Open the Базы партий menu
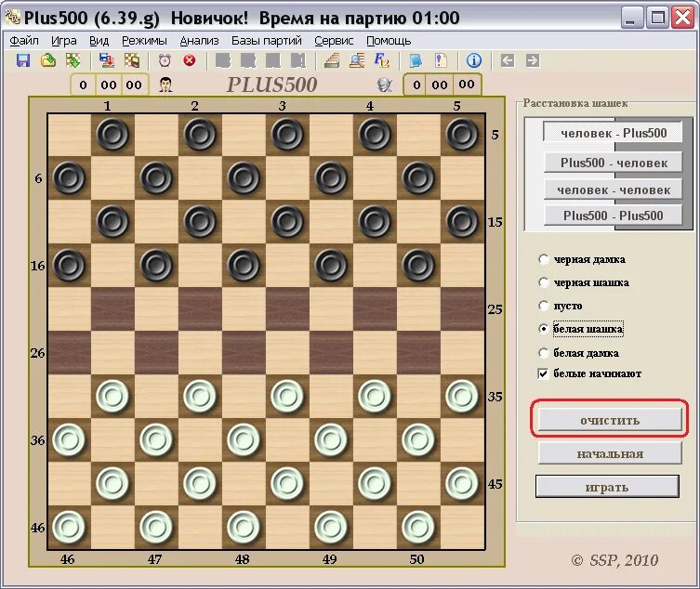700x589 pixels. pyautogui.click(x=267, y=41)
